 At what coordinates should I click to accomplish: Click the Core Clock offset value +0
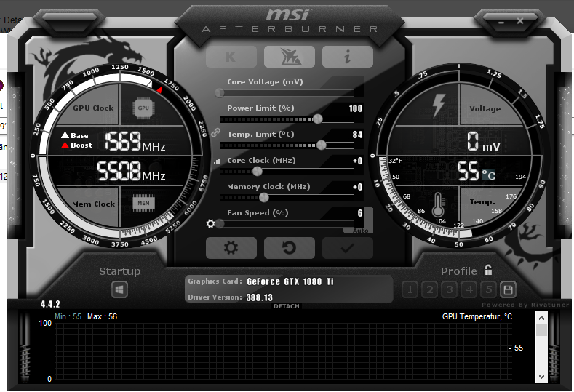coord(358,161)
